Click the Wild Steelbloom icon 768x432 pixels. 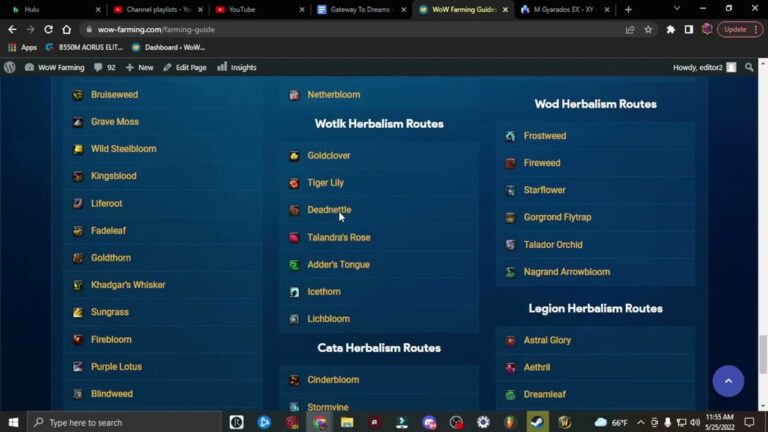(78, 149)
